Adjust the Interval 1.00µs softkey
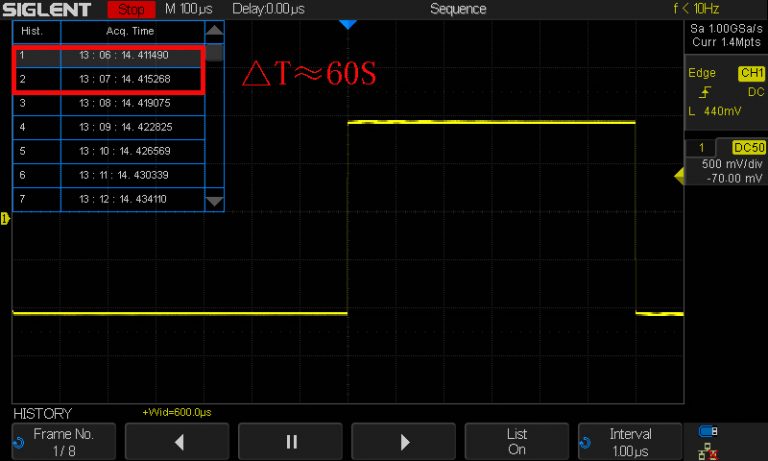768x461 pixels. coord(630,441)
